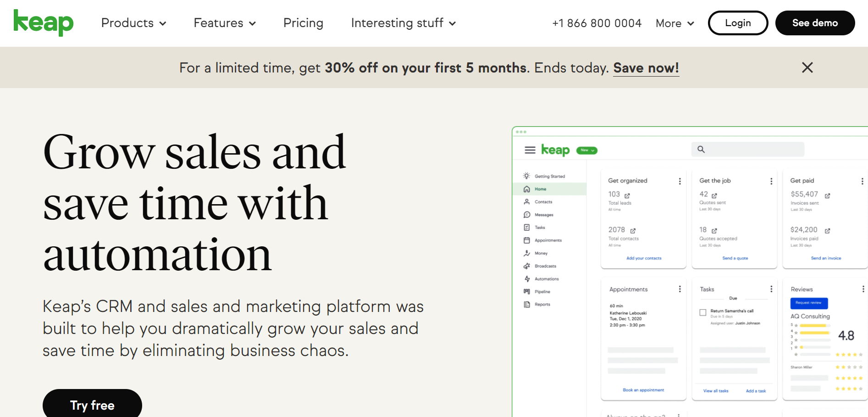868x417 pixels.
Task: Click the Pipeline icon in sidebar
Action: tap(527, 292)
